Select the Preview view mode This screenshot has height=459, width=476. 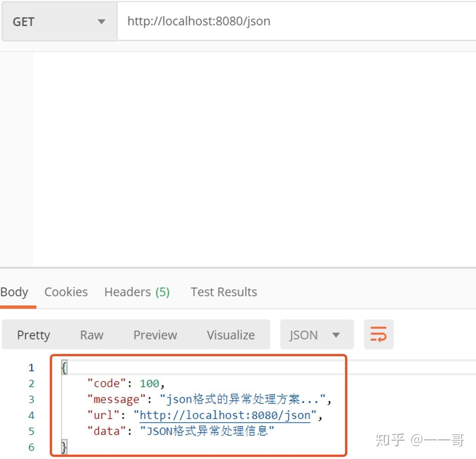coord(155,335)
